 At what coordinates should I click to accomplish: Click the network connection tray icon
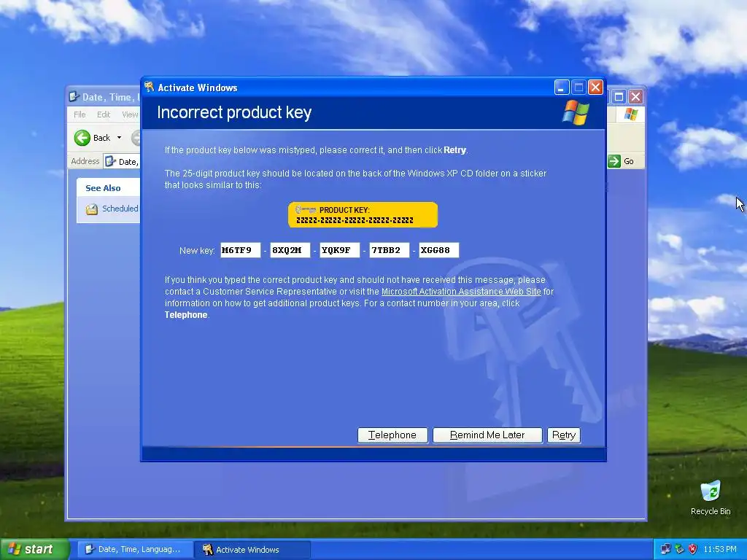pyautogui.click(x=666, y=549)
